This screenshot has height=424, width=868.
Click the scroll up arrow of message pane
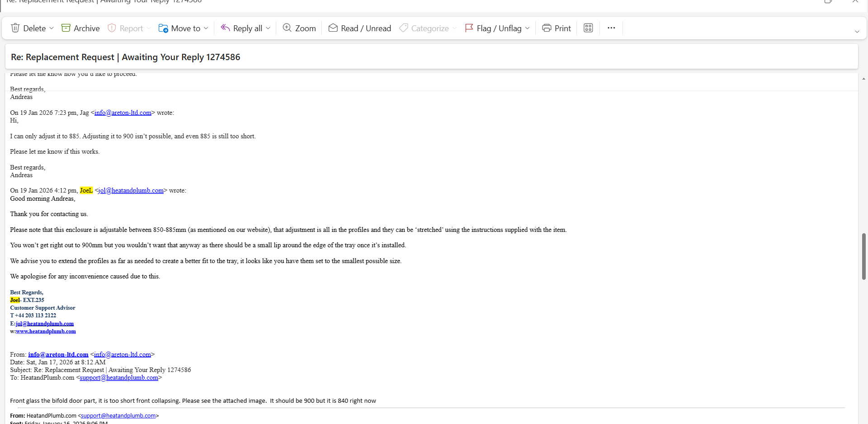863,79
